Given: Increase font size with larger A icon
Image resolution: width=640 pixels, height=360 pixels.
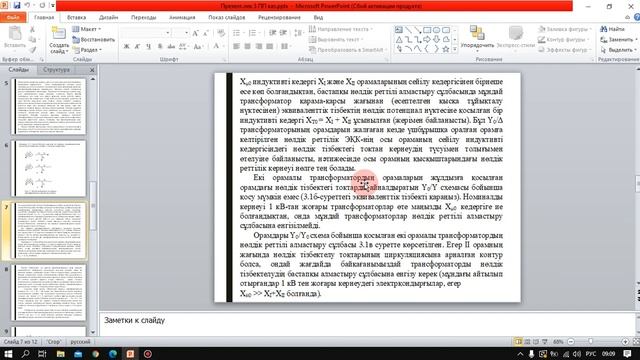Looking at the screenshot, I should tap(195, 33).
